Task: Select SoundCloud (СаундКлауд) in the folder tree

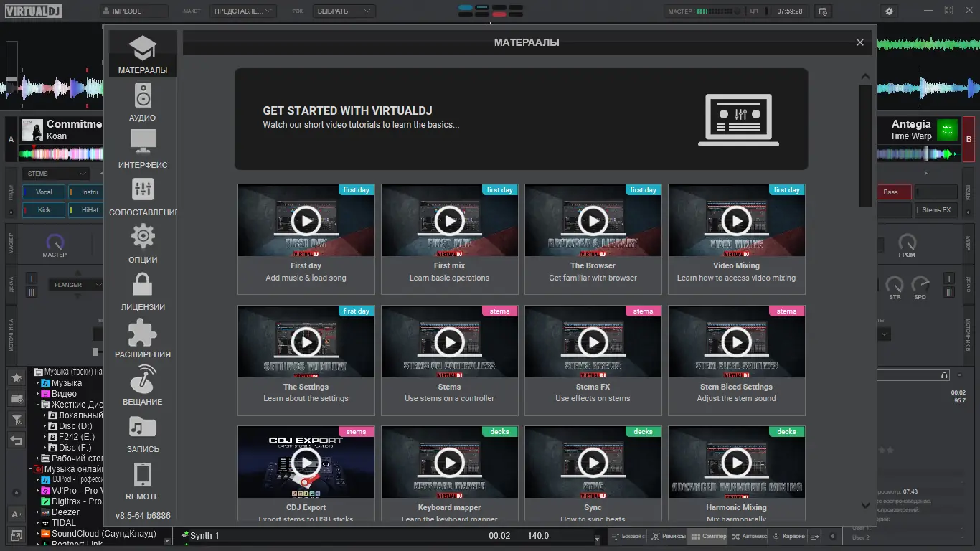Action: [104, 534]
